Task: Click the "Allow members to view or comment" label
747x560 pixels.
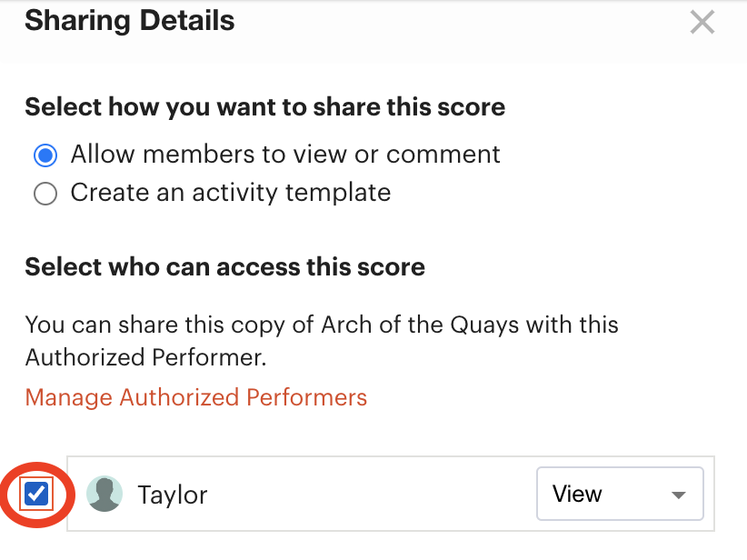Action: pos(285,155)
